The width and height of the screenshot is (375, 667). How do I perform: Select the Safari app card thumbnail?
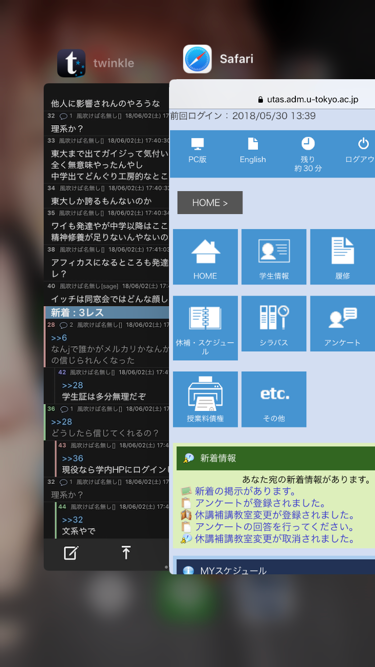tap(272, 327)
